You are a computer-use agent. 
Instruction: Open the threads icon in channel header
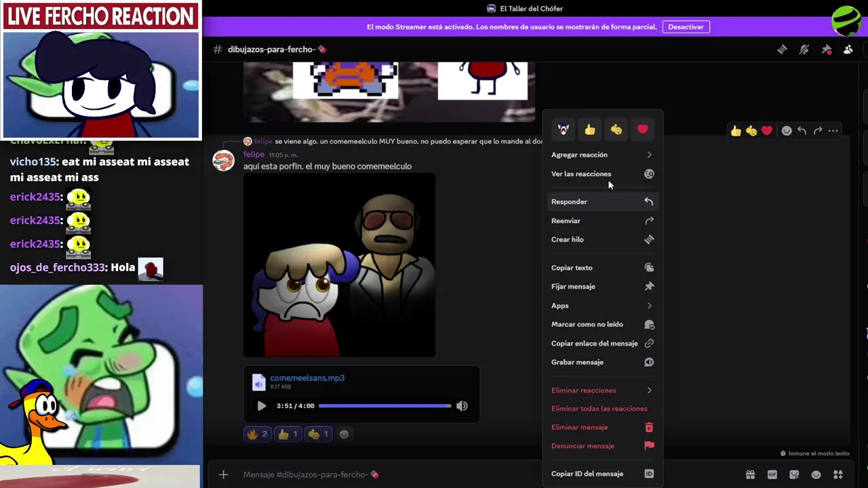782,49
